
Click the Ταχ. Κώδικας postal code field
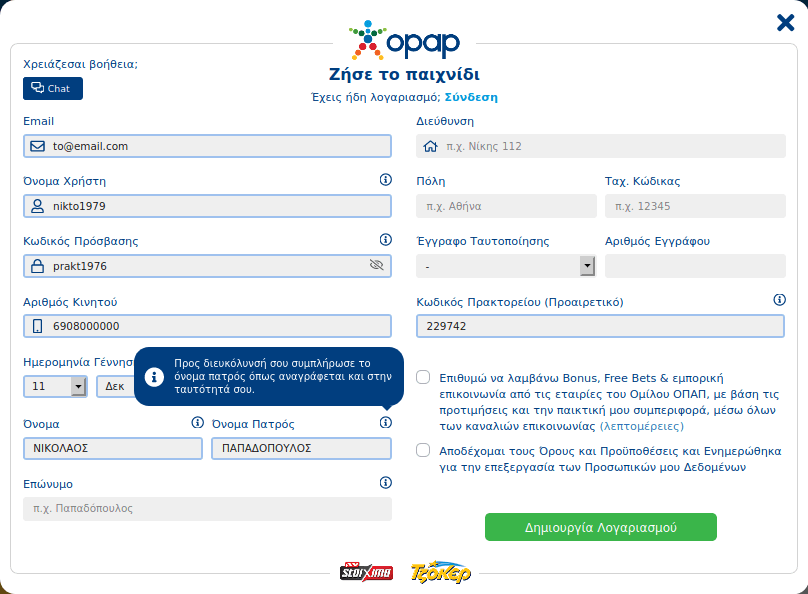coord(695,206)
